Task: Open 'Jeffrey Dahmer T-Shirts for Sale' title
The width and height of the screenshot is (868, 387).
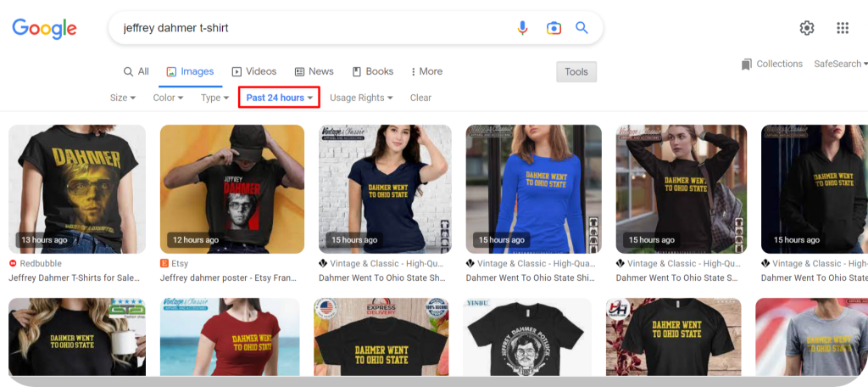Action: coord(75,278)
